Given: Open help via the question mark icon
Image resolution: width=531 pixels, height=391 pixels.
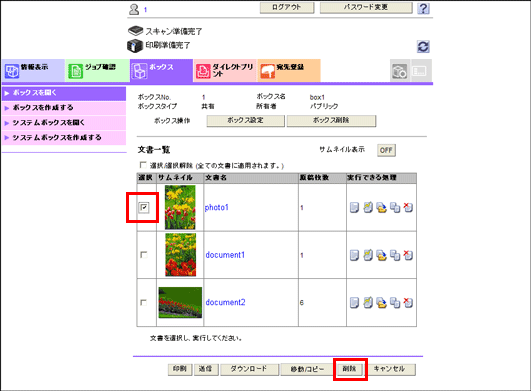Looking at the screenshot, I should coord(423,8).
